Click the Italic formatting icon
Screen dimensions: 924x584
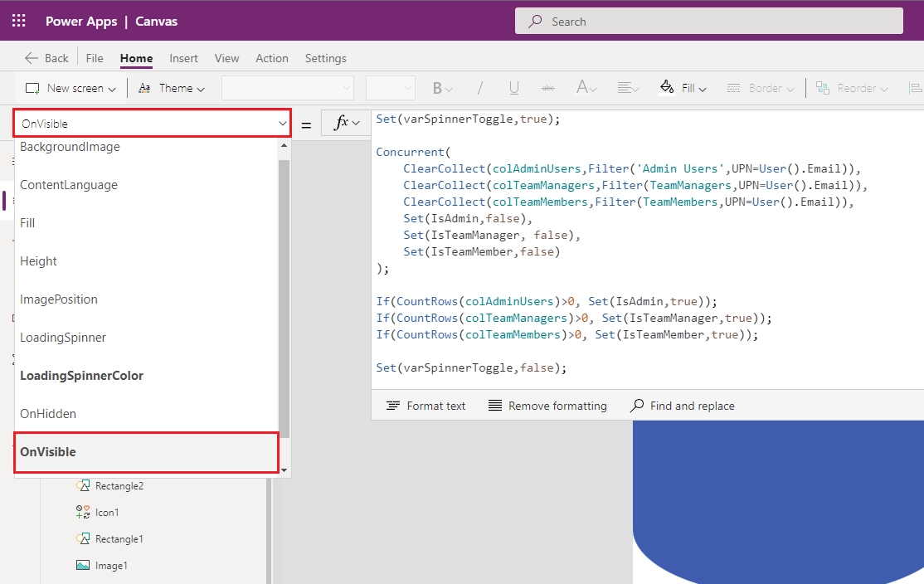tap(479, 88)
